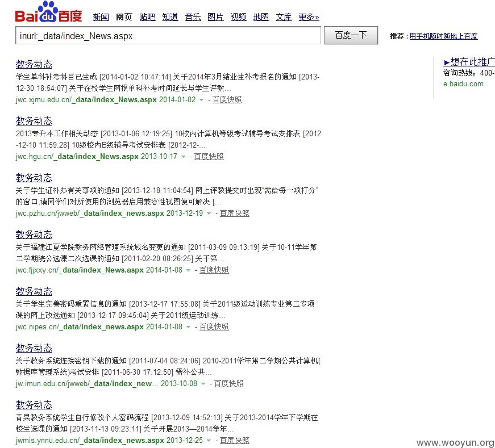Open the 知道 tab

(x=170, y=16)
